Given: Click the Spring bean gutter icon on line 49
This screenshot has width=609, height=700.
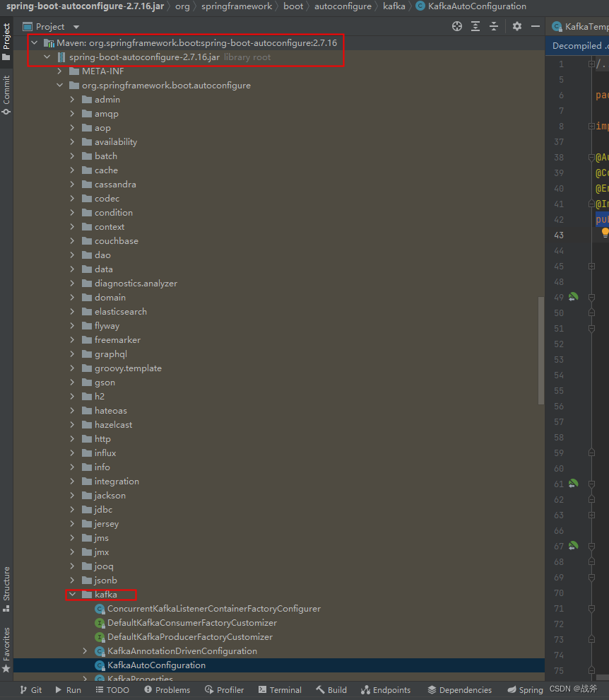Looking at the screenshot, I should (x=573, y=297).
